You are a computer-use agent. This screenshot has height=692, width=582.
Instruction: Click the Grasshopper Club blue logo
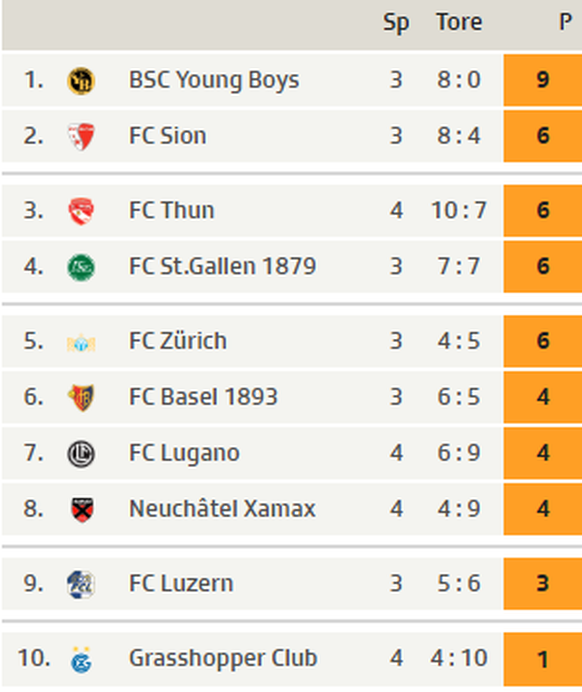[x=81, y=659]
